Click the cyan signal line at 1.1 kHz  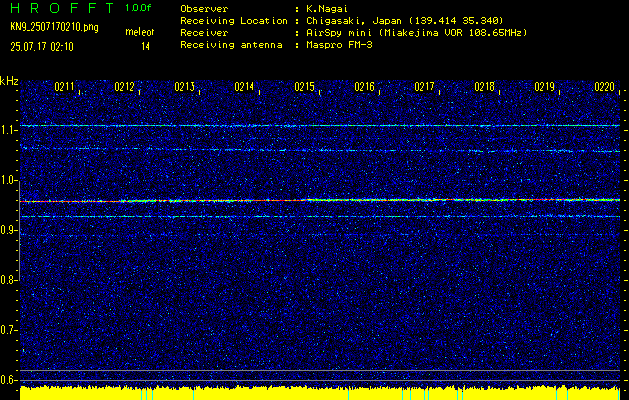320,126
